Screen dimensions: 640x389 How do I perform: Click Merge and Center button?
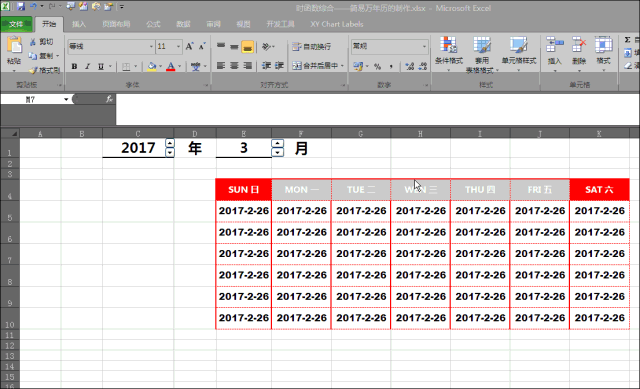coord(316,65)
